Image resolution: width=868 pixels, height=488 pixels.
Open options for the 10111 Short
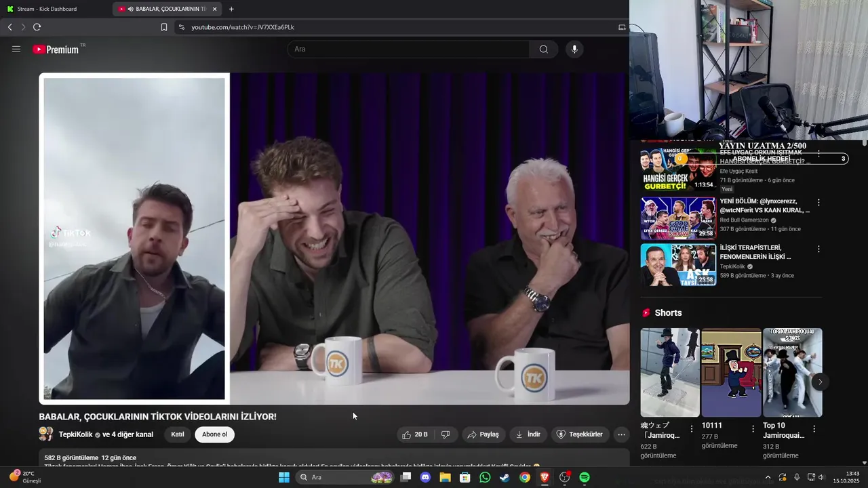pos(753,429)
